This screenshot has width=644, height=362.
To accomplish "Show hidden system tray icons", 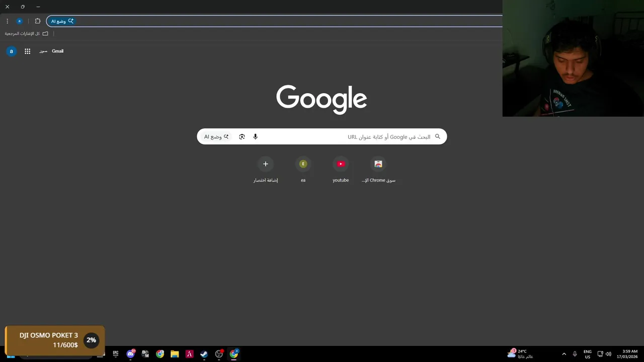I will coord(564,354).
